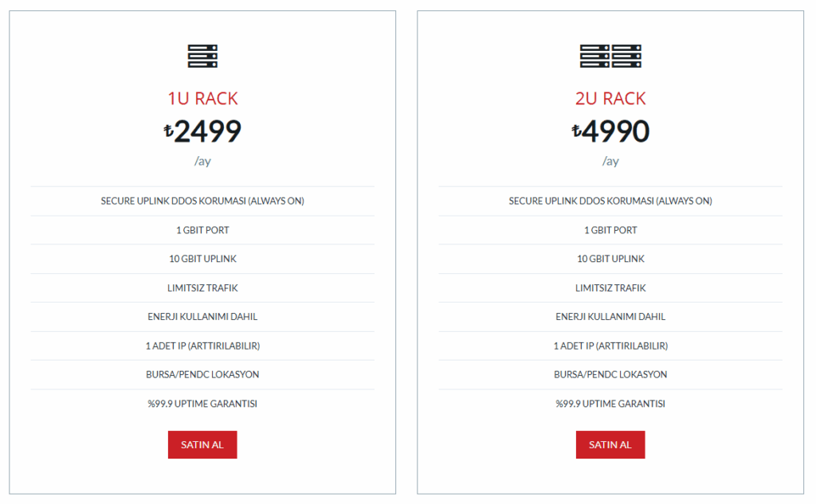Click the server stack above 1U RACK
This screenshot has width=816, height=504.
(x=202, y=55)
